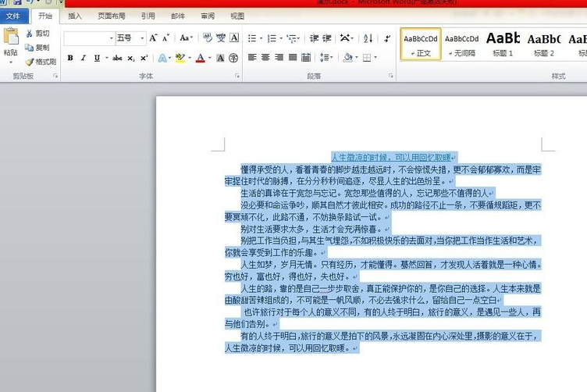Toggle Underline formatting
The height and width of the screenshot is (392, 587).
(x=97, y=58)
